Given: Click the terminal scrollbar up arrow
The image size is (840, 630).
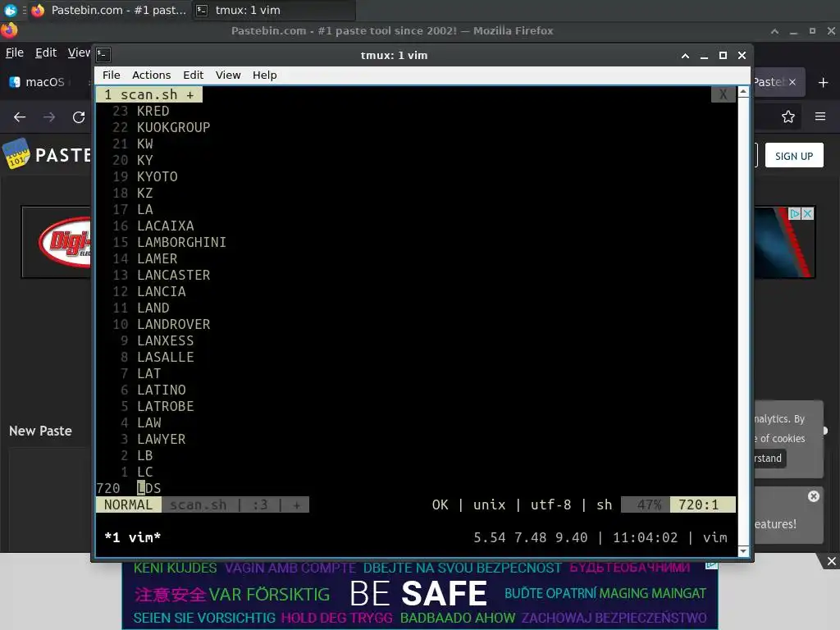Looking at the screenshot, I should [743, 92].
